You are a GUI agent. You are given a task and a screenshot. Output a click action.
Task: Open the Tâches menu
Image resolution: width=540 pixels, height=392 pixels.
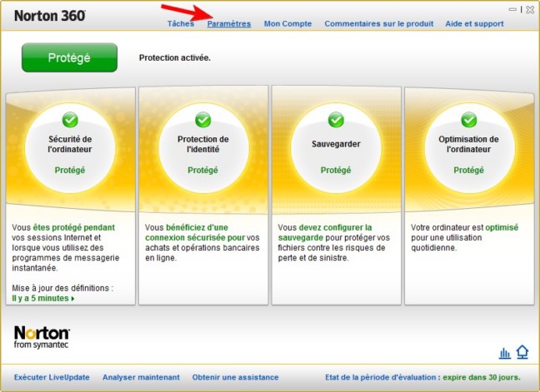click(x=181, y=24)
